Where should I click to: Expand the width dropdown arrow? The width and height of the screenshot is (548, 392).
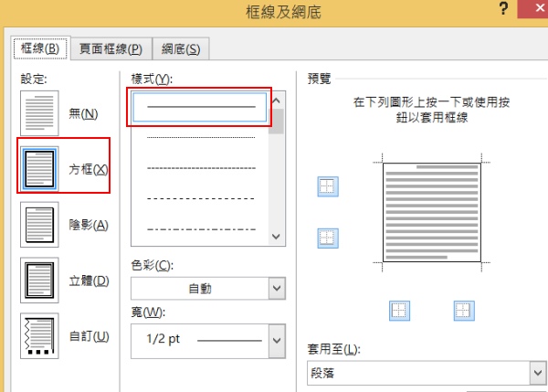277,341
